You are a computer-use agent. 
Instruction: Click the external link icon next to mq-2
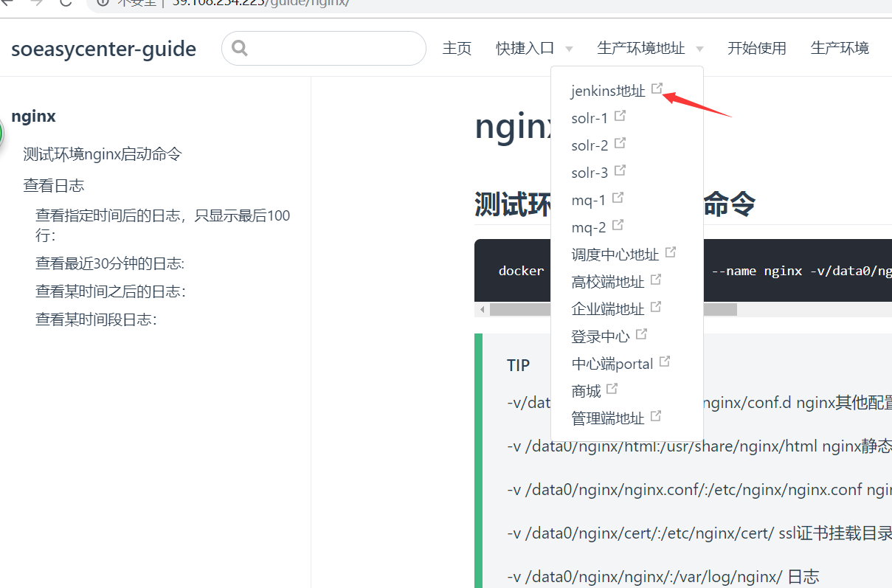click(x=618, y=225)
